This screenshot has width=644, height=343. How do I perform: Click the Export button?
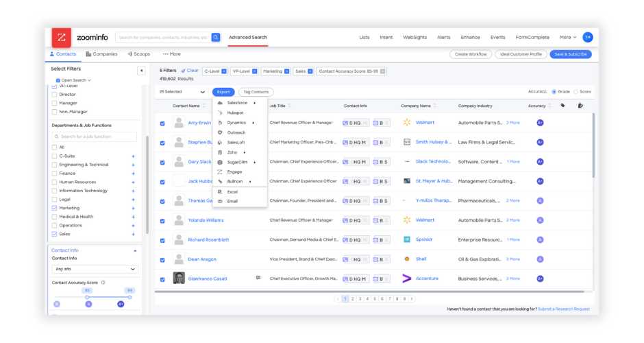click(x=223, y=92)
